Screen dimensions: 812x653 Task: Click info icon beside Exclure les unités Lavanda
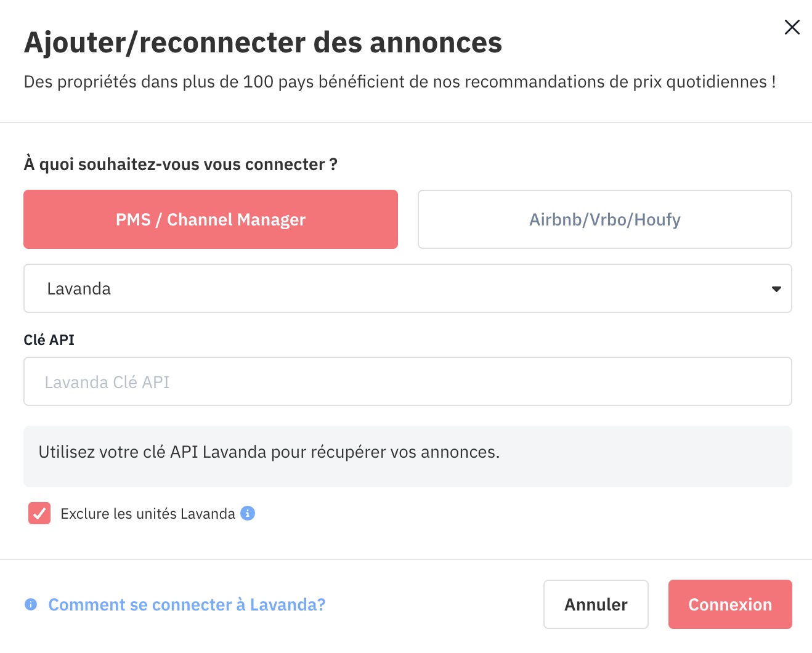pyautogui.click(x=248, y=513)
